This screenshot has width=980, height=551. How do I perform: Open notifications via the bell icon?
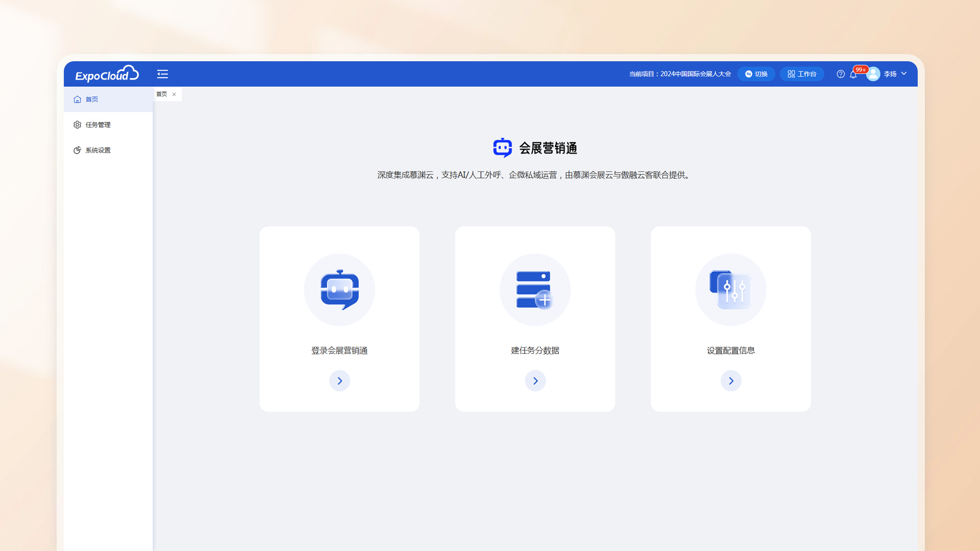853,74
